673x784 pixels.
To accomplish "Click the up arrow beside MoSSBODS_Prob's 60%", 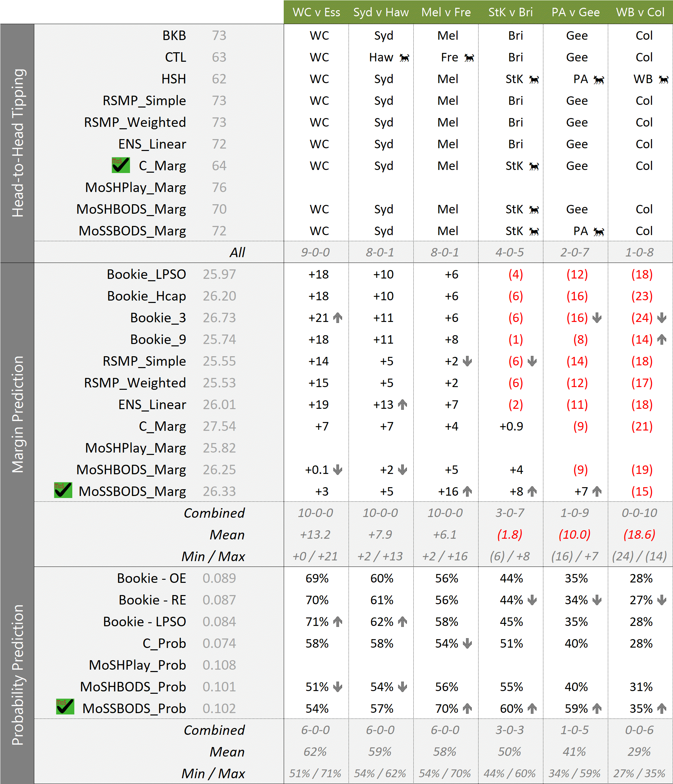I will (x=532, y=709).
